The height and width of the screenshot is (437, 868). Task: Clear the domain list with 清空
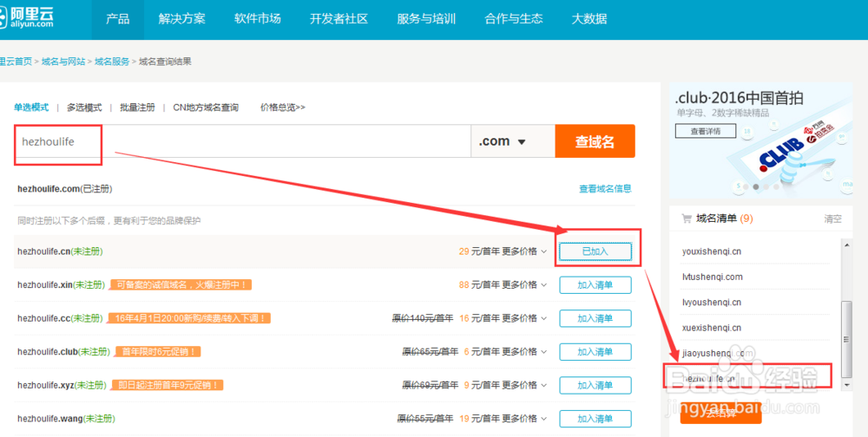pyautogui.click(x=832, y=219)
